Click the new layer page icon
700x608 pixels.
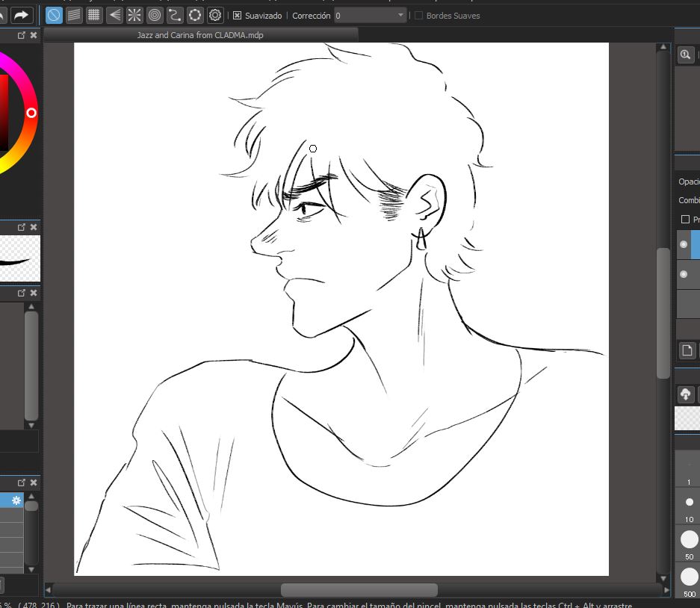686,350
